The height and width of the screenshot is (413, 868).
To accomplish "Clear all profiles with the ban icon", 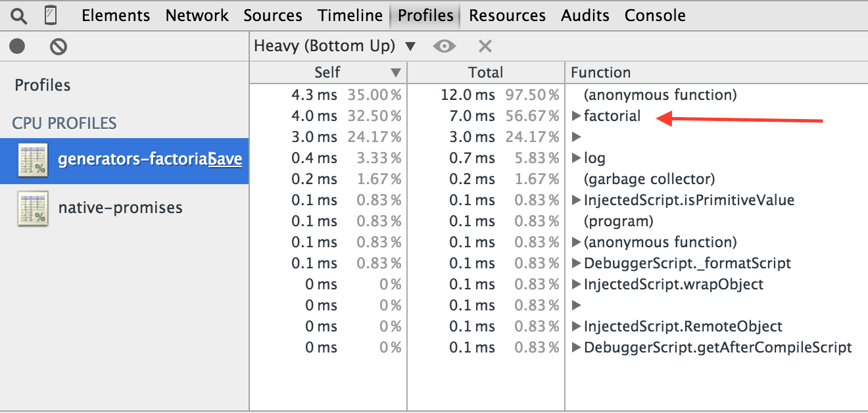I will click(x=59, y=47).
